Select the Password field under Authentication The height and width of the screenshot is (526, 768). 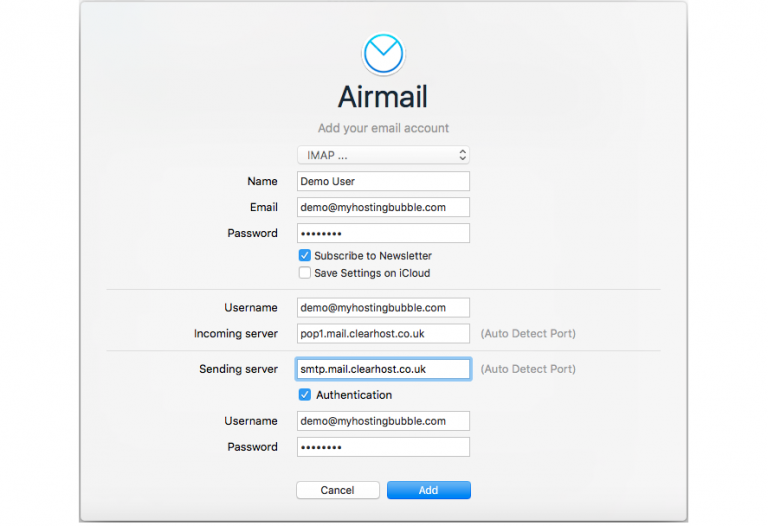383,447
